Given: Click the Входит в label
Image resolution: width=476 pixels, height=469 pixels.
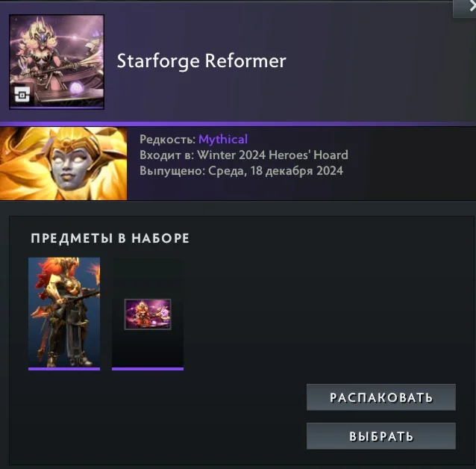Looking at the screenshot, I should [x=166, y=155].
